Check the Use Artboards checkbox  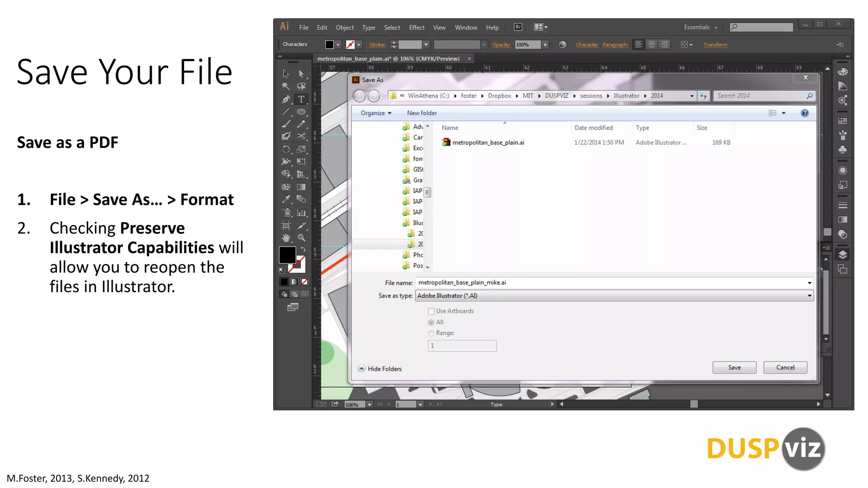click(431, 311)
